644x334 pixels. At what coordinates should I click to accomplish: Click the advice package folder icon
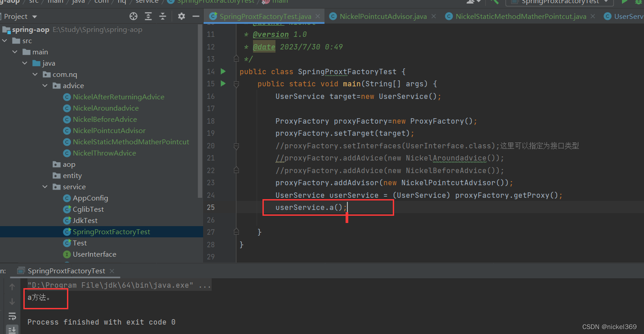coord(56,85)
